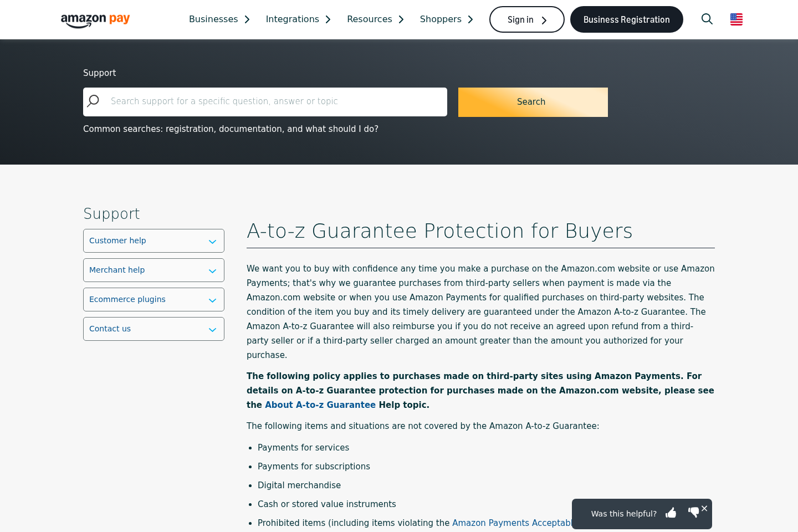Click the 'Payments for subscriptions' list item
Screen dimensions: 798x532
pos(314,467)
